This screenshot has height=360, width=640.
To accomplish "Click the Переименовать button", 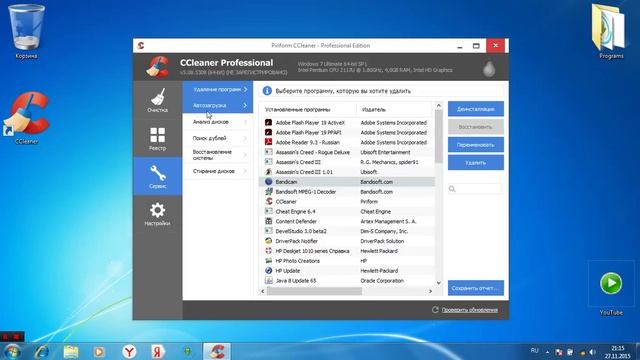I will 476,145.
